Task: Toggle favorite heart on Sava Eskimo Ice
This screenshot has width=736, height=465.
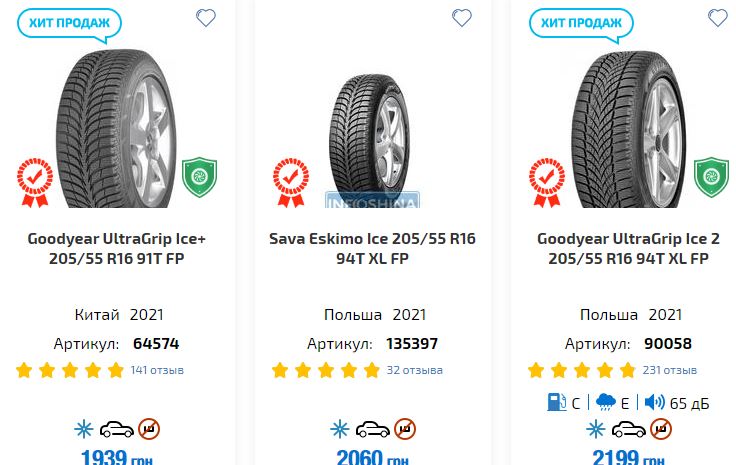Action: (462, 18)
